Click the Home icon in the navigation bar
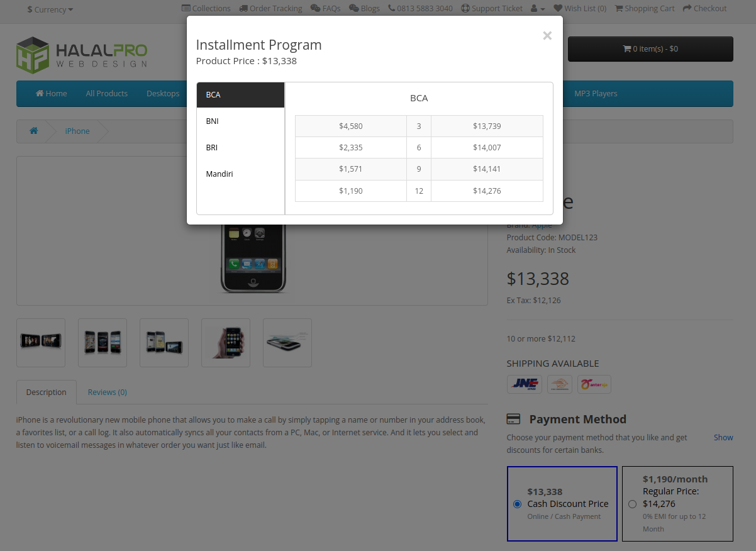756x551 pixels. coord(38,93)
